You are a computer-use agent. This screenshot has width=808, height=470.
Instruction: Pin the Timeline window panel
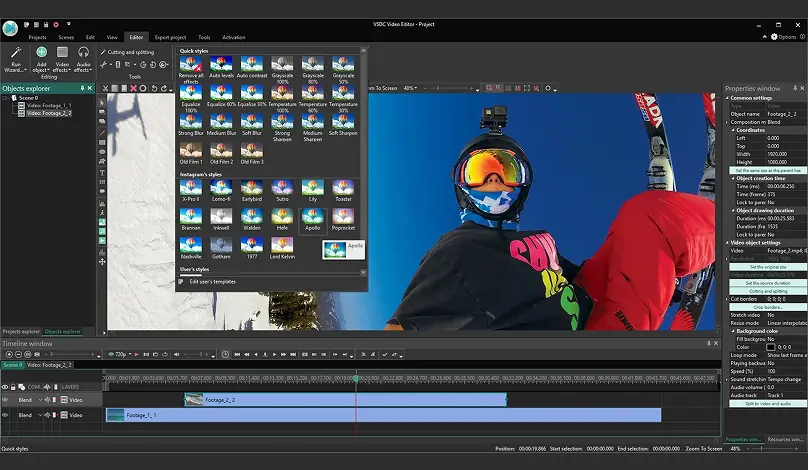point(709,343)
